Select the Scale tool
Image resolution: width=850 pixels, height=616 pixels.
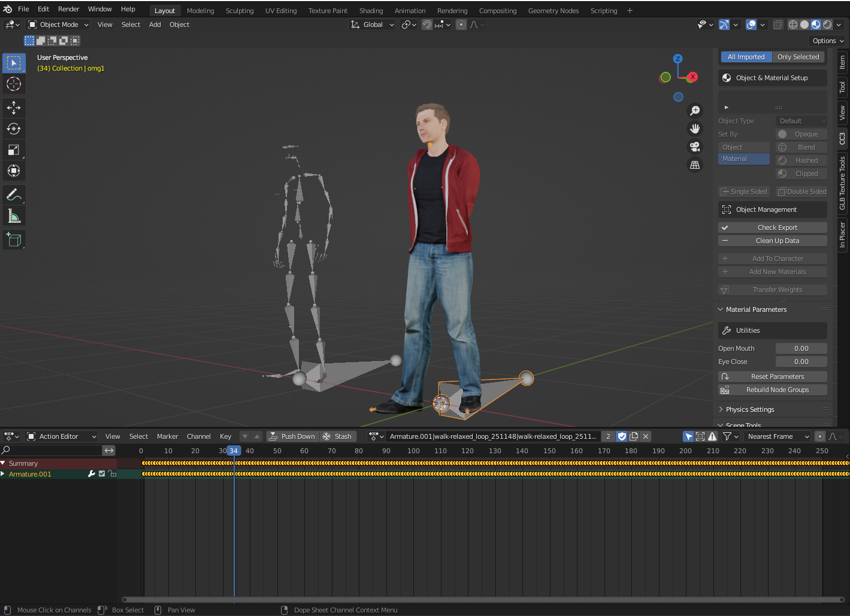[x=14, y=150]
